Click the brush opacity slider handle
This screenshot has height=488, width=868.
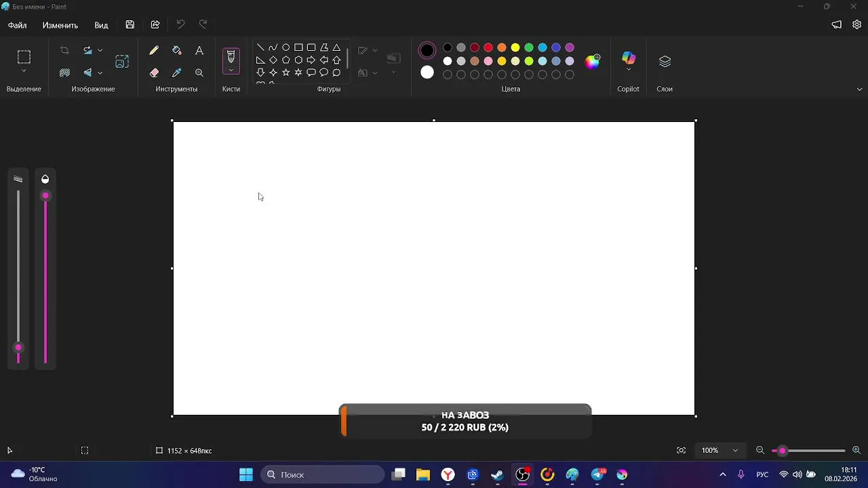point(45,196)
